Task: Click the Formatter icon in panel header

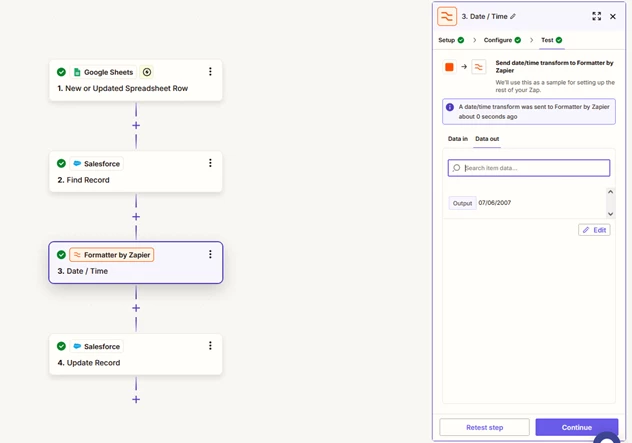Action: click(447, 16)
